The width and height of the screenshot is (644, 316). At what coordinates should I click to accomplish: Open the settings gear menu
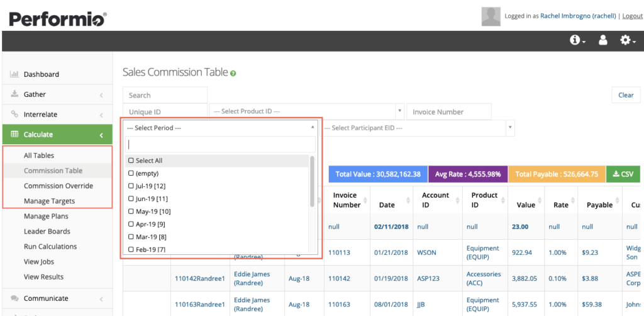628,40
